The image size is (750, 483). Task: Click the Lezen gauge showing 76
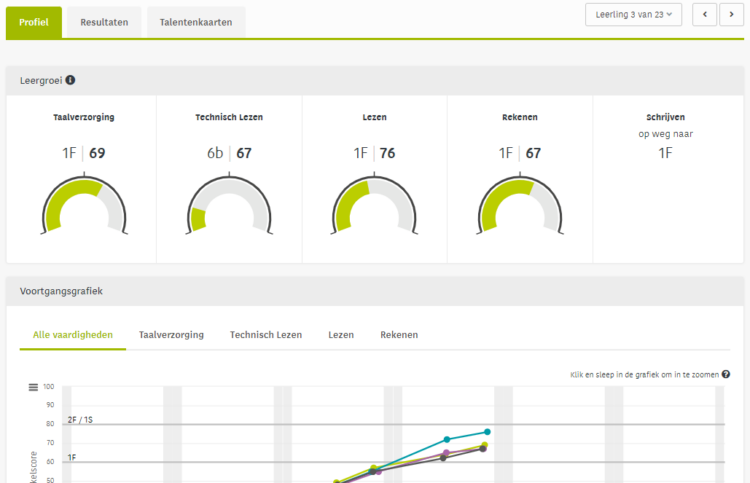[374, 205]
